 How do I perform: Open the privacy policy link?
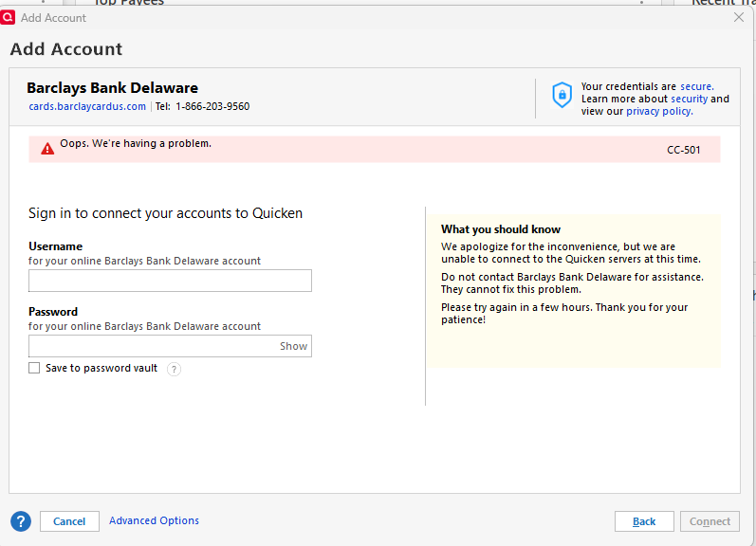pos(659,111)
